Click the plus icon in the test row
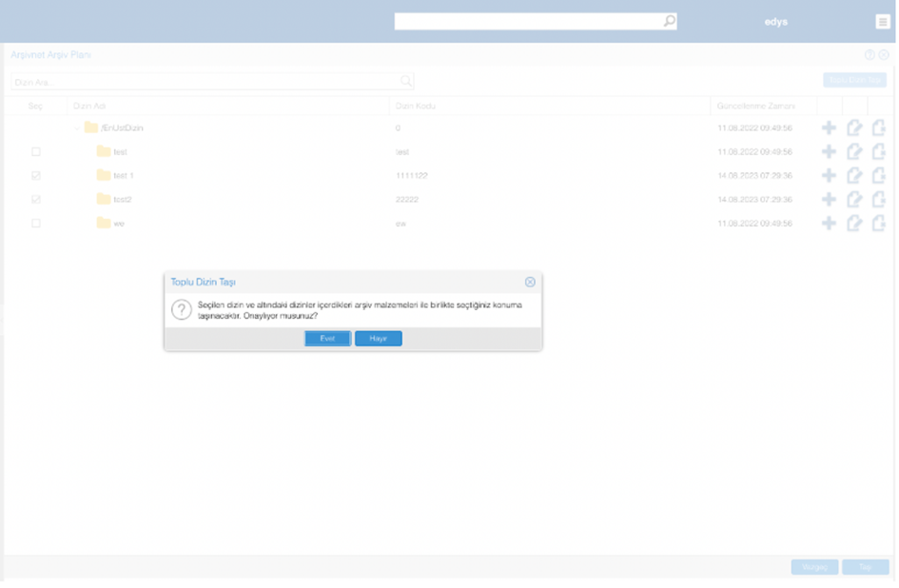 [x=829, y=152]
